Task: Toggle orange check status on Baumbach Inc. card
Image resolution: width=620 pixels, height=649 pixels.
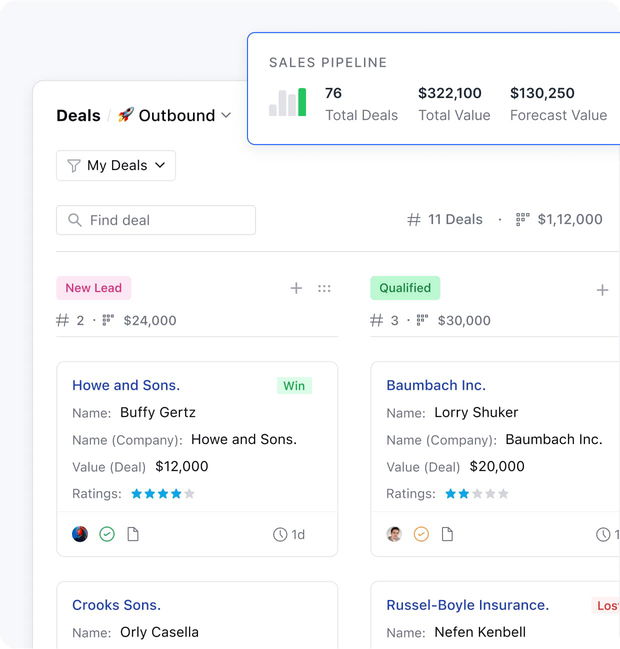Action: [x=421, y=534]
